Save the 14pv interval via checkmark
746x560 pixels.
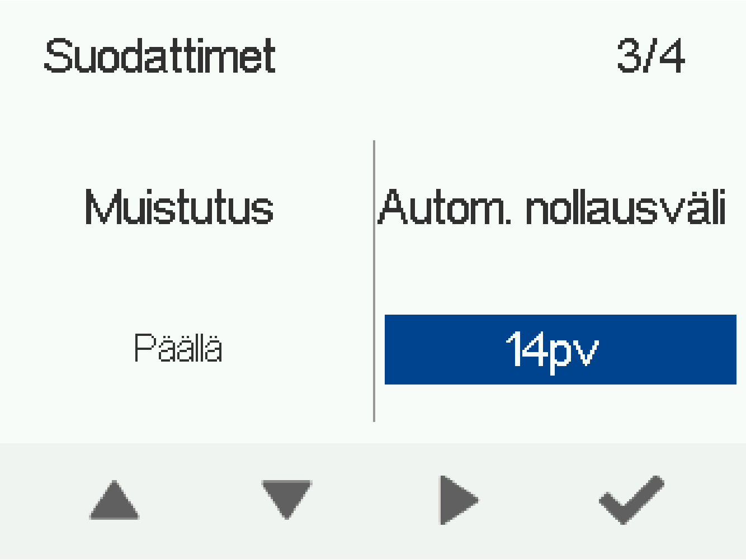point(631,499)
